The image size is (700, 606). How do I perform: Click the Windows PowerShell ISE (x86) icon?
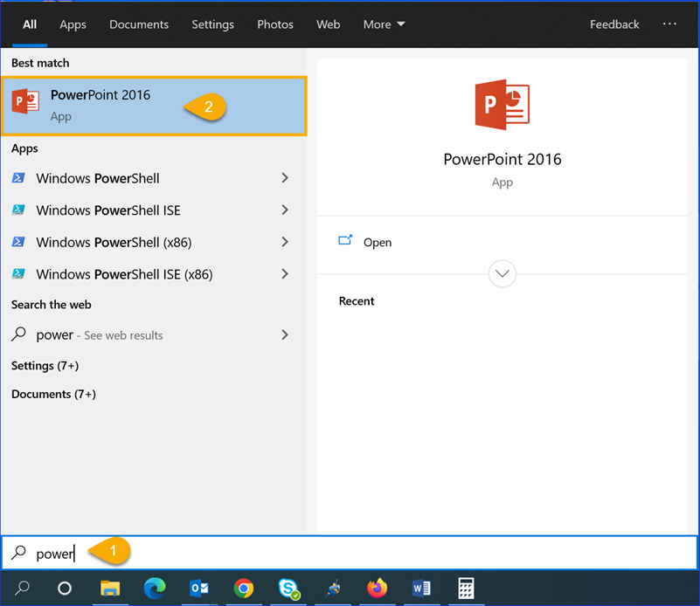pyautogui.click(x=18, y=274)
